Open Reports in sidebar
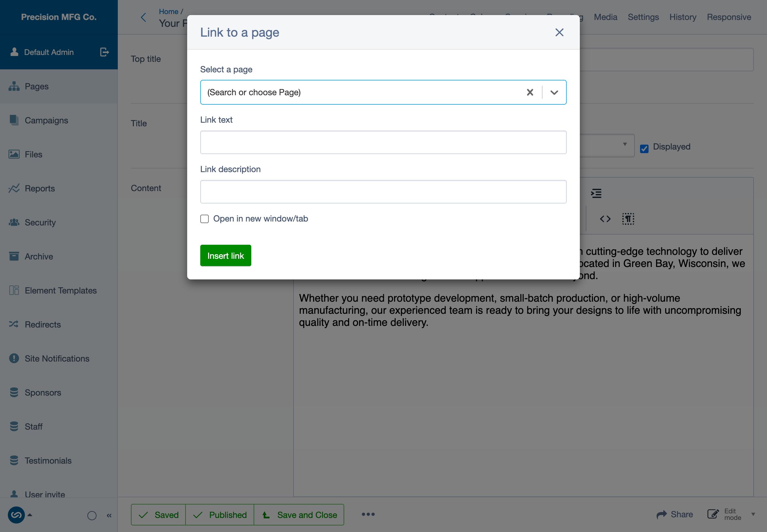This screenshot has width=767, height=532. click(x=59, y=188)
